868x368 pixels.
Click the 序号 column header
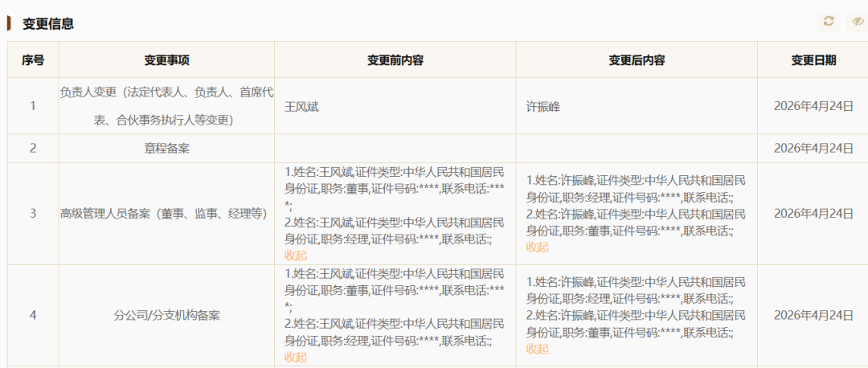[33, 60]
